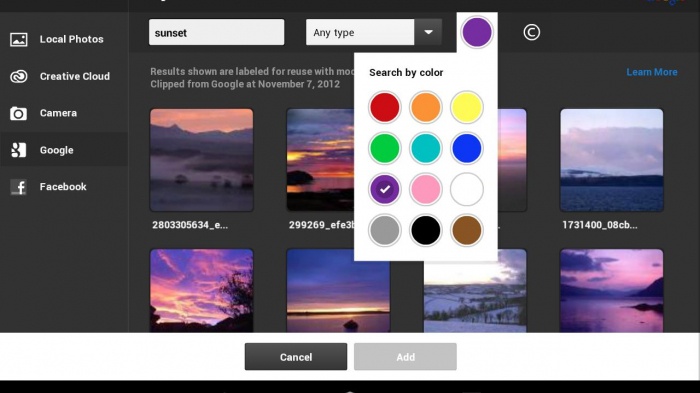Pick the blue color swatch

pyautogui.click(x=467, y=148)
